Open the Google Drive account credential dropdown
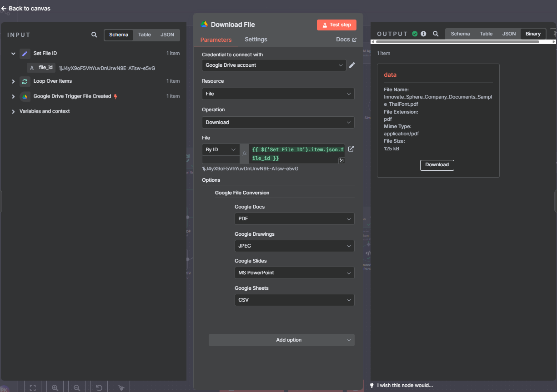The image size is (557, 392). click(274, 65)
